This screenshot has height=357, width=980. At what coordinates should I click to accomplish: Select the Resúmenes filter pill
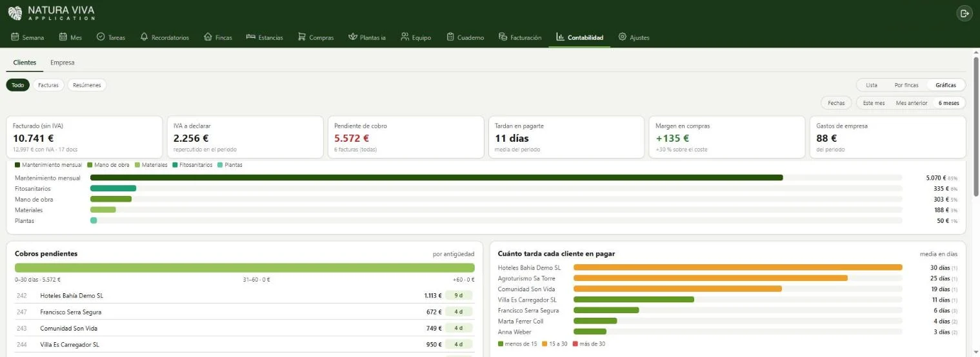pyautogui.click(x=86, y=85)
